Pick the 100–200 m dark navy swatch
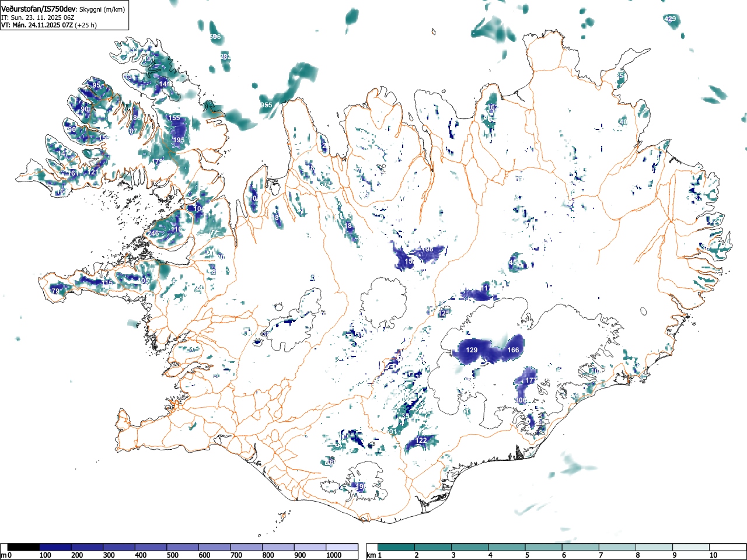Image resolution: width=747 pixels, height=560 pixels. click(x=55, y=547)
